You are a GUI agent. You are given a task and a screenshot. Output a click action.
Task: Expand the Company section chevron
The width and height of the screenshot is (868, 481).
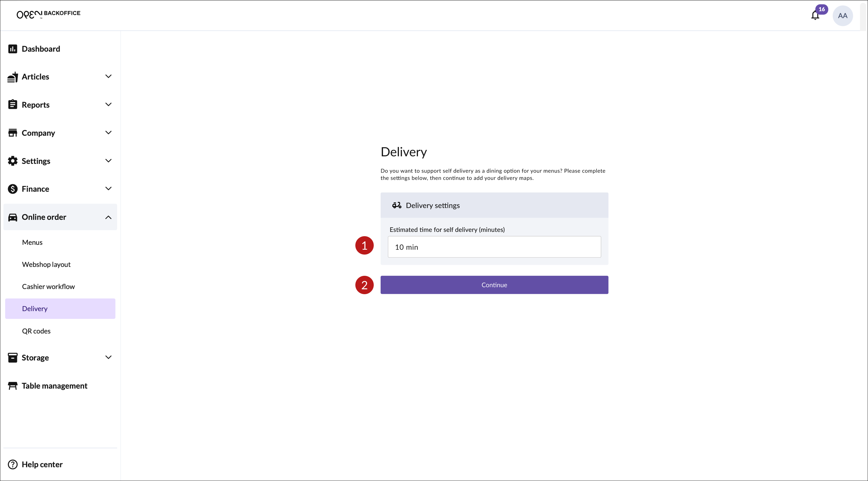point(108,133)
